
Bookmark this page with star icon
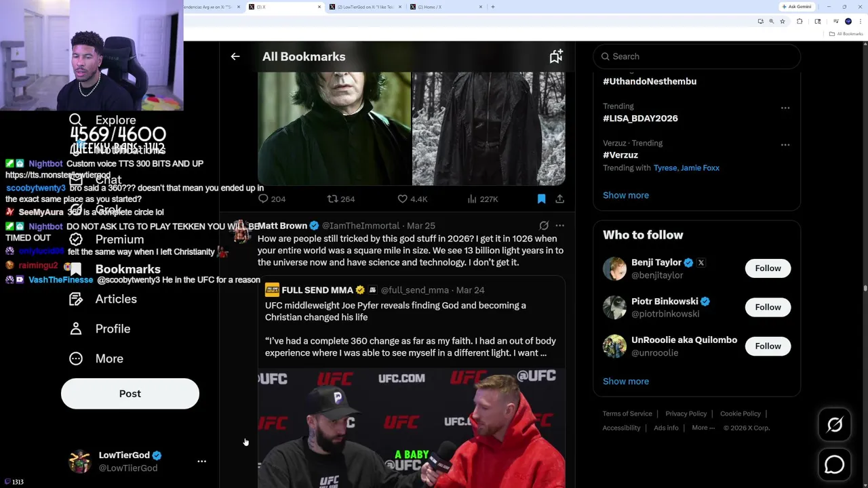click(782, 22)
